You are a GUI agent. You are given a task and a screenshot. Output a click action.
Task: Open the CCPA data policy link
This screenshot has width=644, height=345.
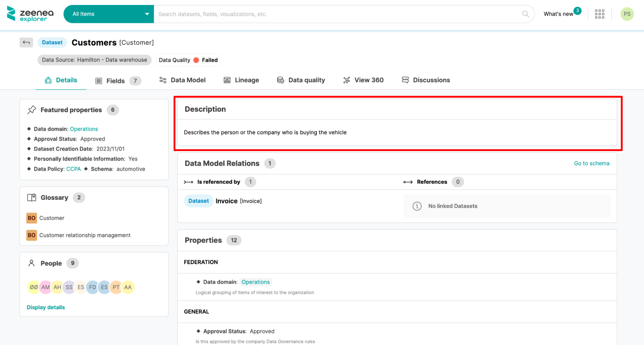click(x=73, y=169)
